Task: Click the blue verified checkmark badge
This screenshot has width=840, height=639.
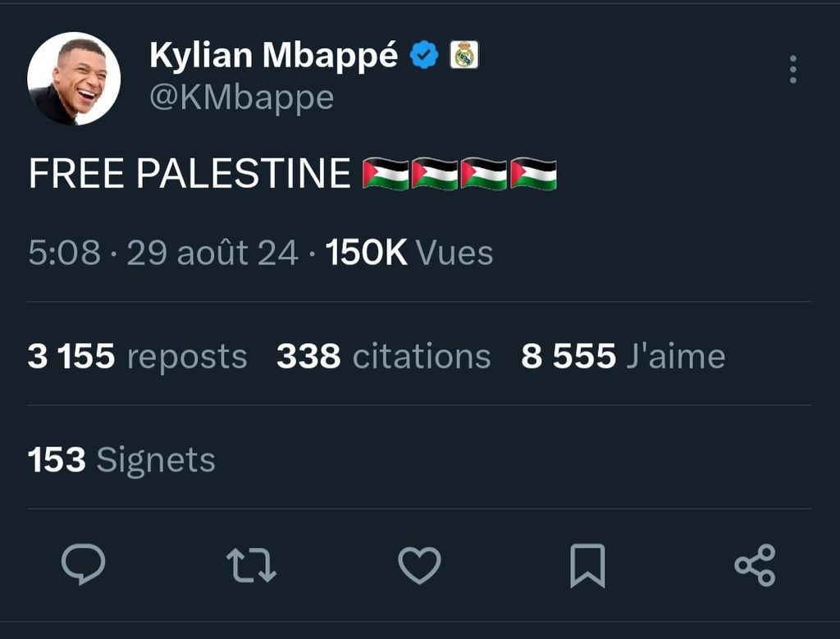Action: point(424,56)
